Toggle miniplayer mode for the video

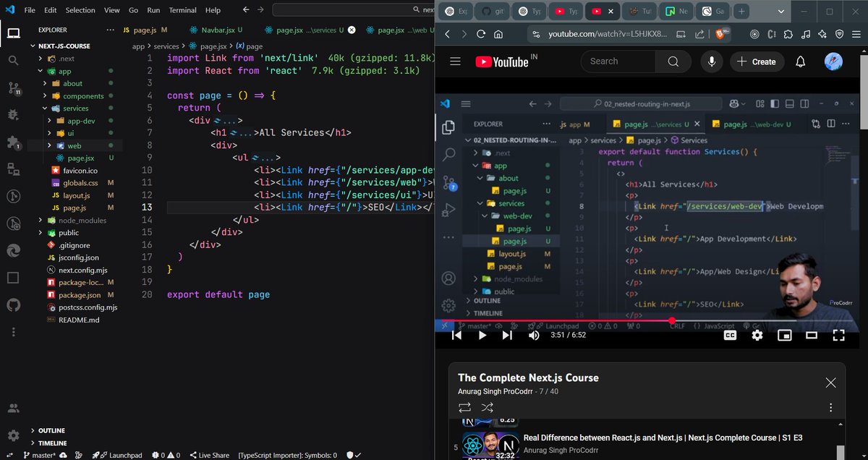(785, 336)
